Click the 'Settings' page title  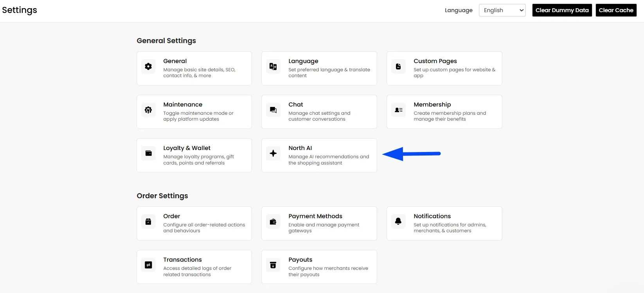click(x=20, y=10)
